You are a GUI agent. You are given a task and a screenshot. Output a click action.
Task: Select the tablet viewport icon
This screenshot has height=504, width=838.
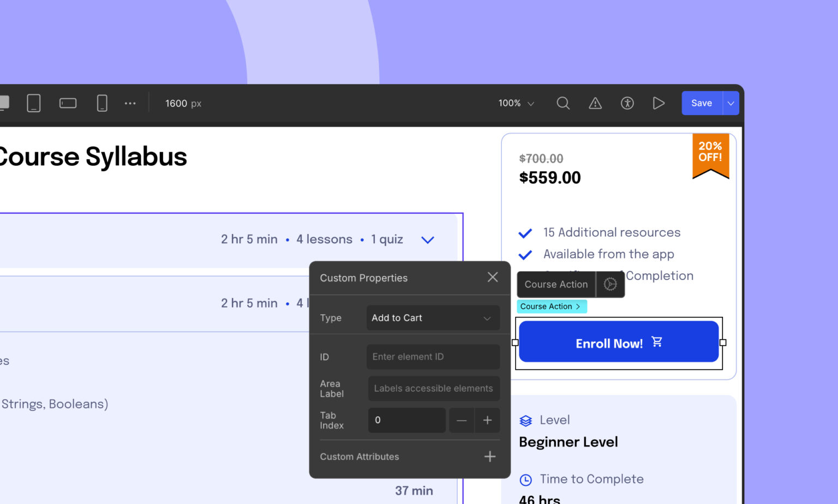[x=34, y=103]
